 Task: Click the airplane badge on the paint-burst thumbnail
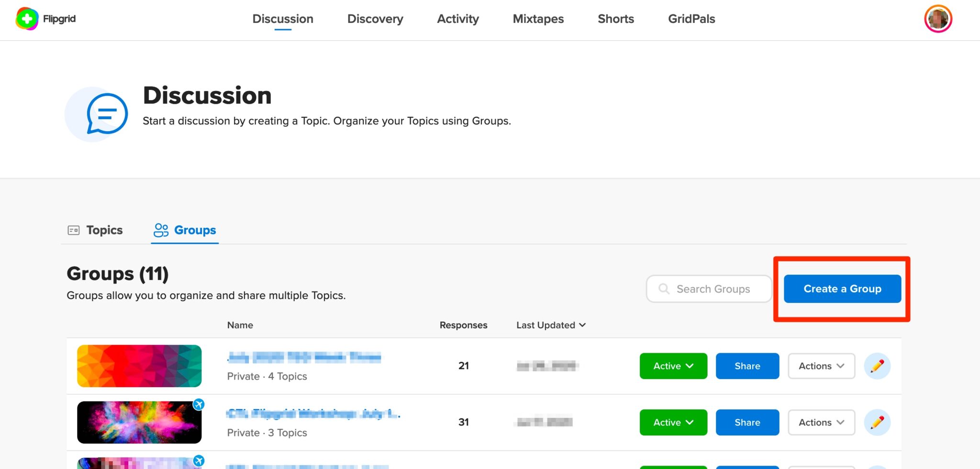(x=199, y=404)
